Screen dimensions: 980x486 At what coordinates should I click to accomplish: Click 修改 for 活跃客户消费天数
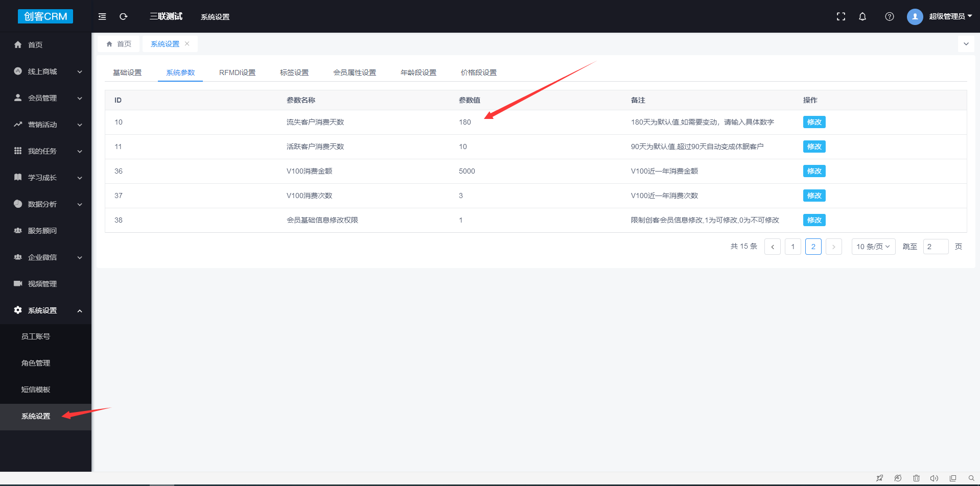814,147
